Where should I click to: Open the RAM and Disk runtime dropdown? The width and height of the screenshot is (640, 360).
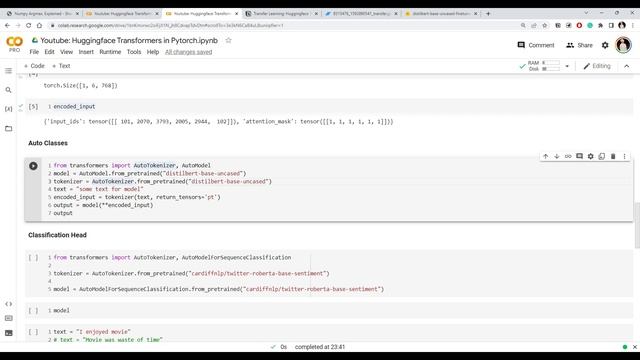[567, 66]
